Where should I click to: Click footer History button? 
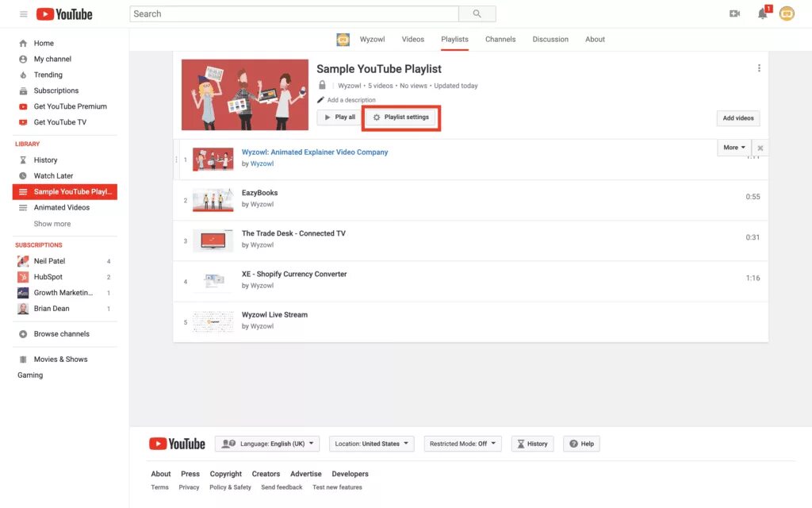[x=532, y=444]
